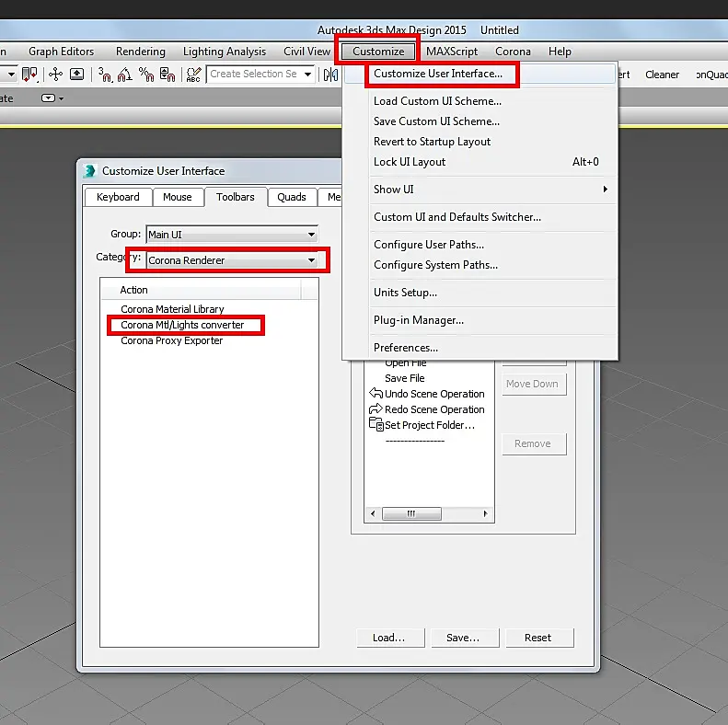The image size is (728, 725).
Task: Click the Cleaner toolbar item
Action: 662,75
